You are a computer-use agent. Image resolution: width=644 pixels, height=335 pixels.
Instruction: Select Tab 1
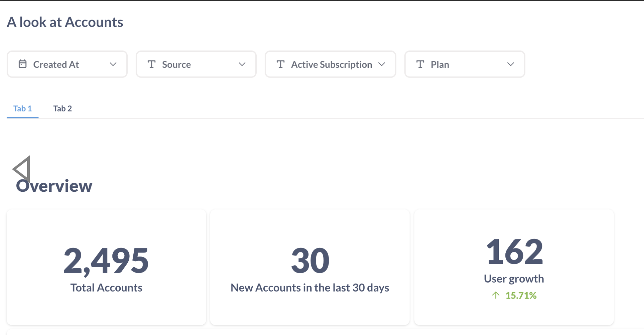click(22, 108)
